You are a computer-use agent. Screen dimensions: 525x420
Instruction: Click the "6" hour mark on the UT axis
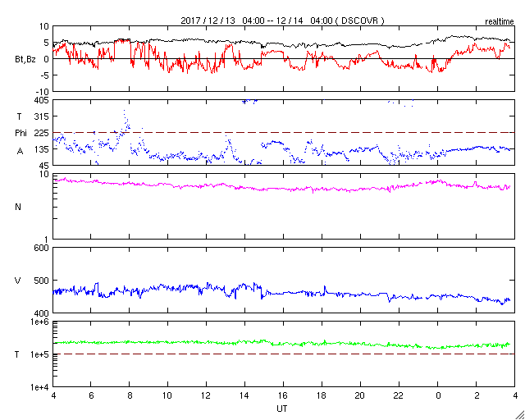click(x=91, y=395)
